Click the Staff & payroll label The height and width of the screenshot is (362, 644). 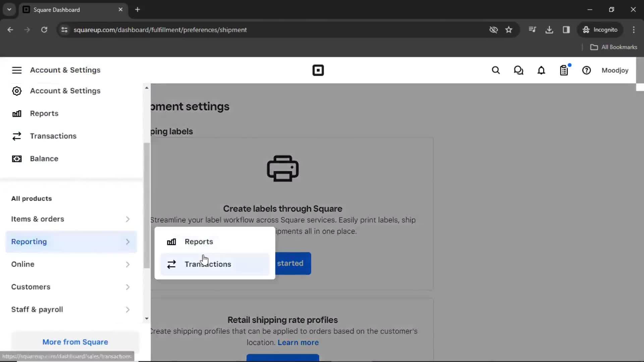37,310
